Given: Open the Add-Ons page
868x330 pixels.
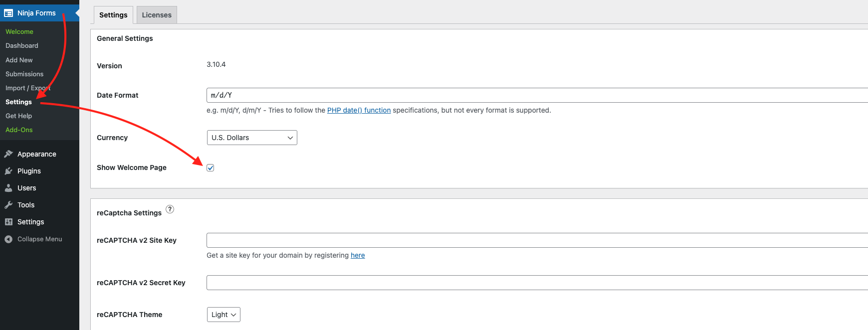Looking at the screenshot, I should pos(19,130).
